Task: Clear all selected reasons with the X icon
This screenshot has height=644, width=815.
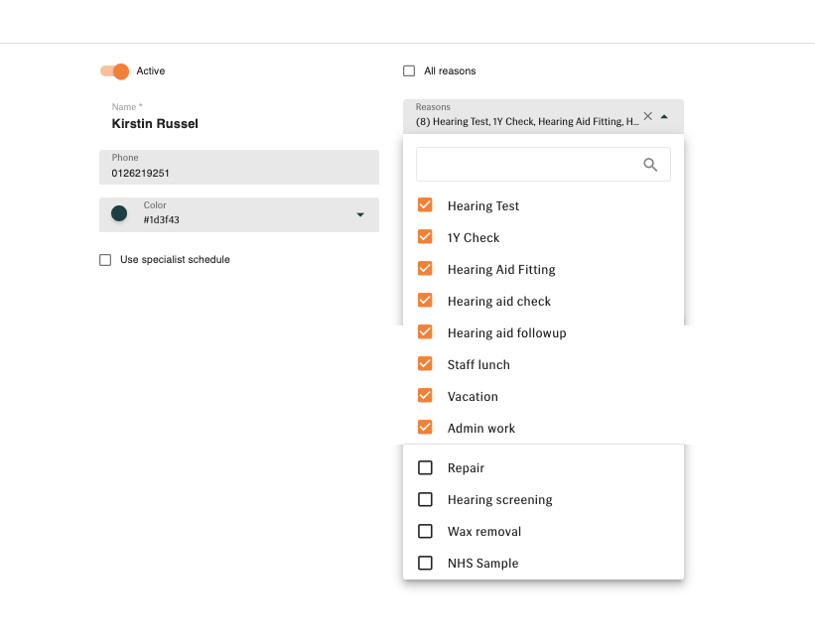Action: coord(647,115)
